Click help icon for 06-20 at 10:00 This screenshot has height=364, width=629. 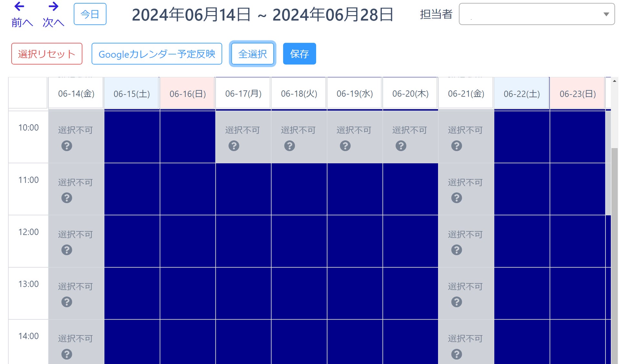tap(401, 146)
